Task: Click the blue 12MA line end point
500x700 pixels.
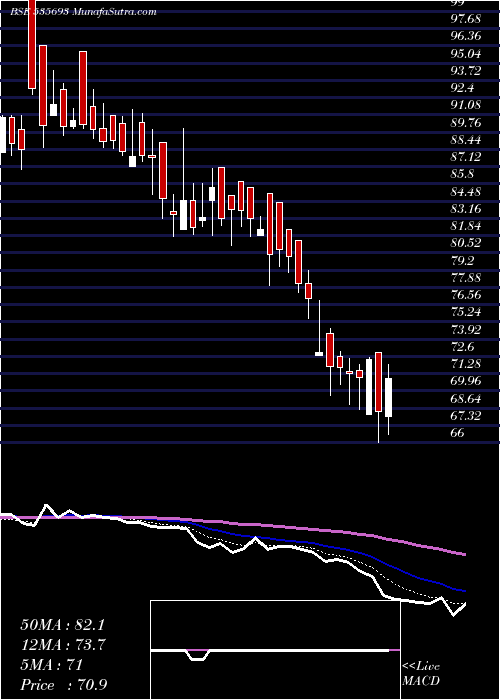Action: 465,591
